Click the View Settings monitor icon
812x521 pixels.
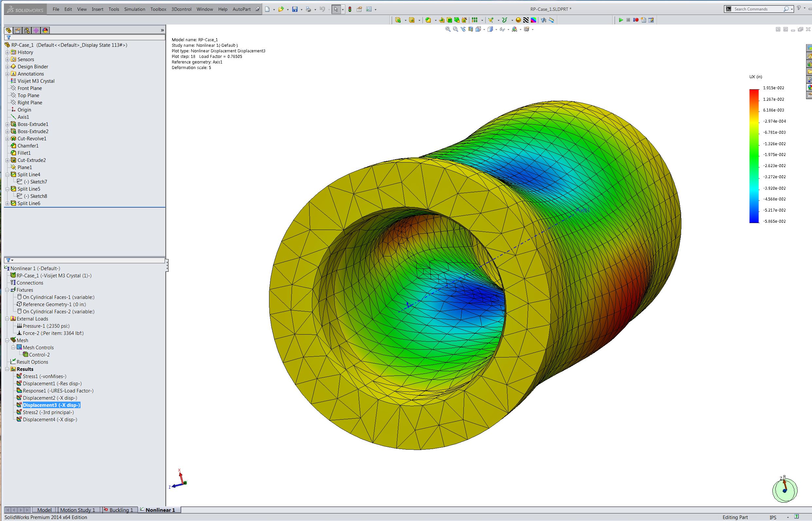pos(527,29)
